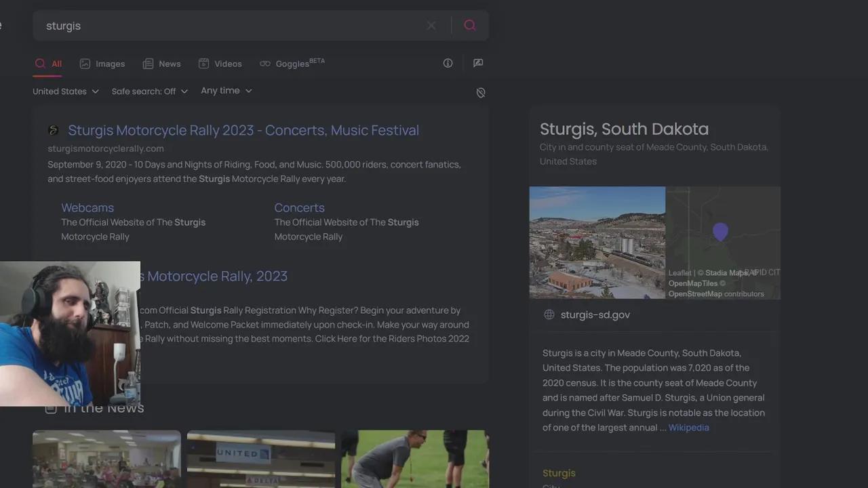Click the magnifier search submit icon
Viewport: 868px width, 488px height.
pyautogui.click(x=470, y=26)
